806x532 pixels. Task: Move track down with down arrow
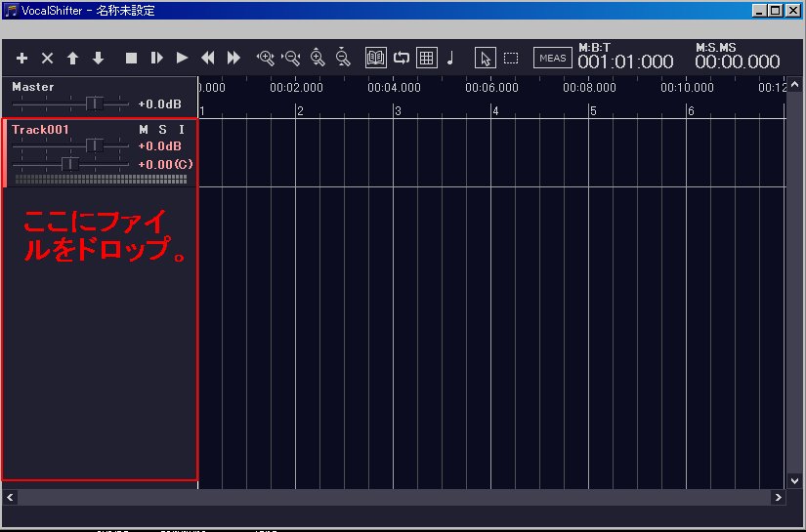pos(98,58)
